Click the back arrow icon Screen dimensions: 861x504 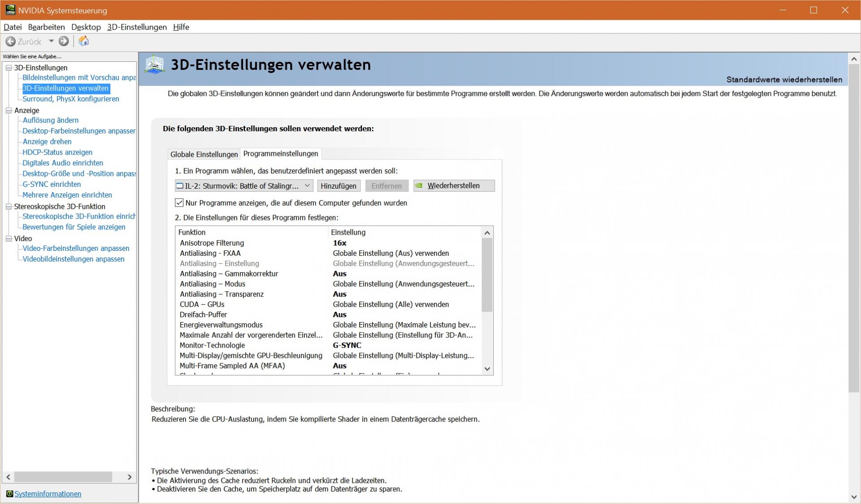tap(10, 42)
